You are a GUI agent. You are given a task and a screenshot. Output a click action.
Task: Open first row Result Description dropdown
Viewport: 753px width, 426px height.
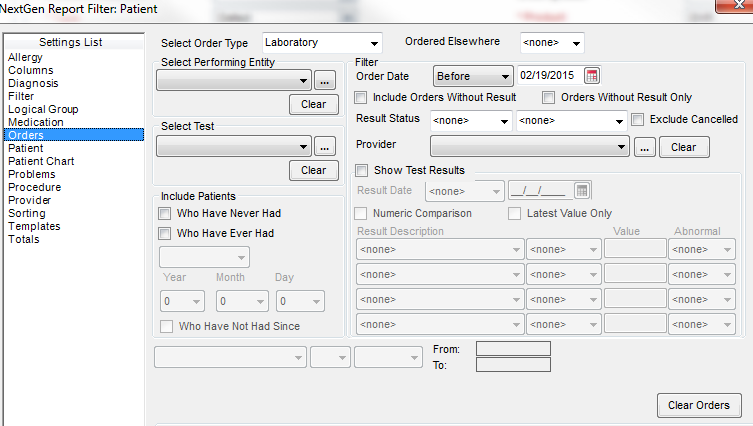440,249
